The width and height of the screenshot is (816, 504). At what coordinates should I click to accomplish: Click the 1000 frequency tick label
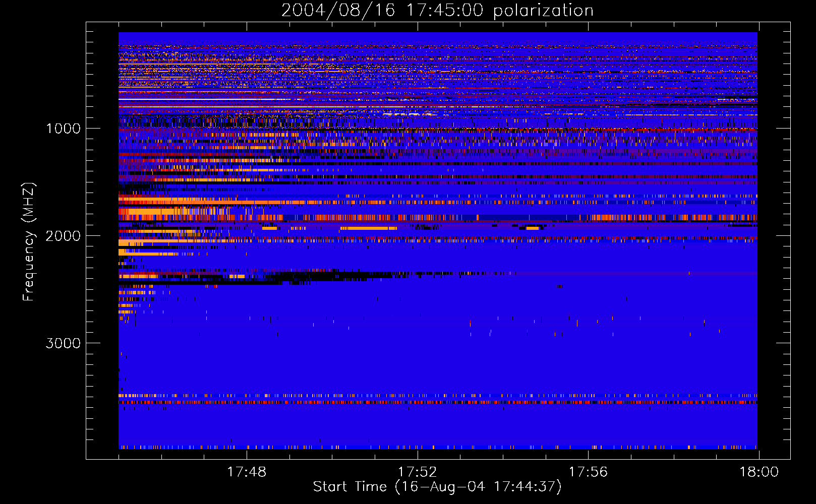[x=64, y=129]
